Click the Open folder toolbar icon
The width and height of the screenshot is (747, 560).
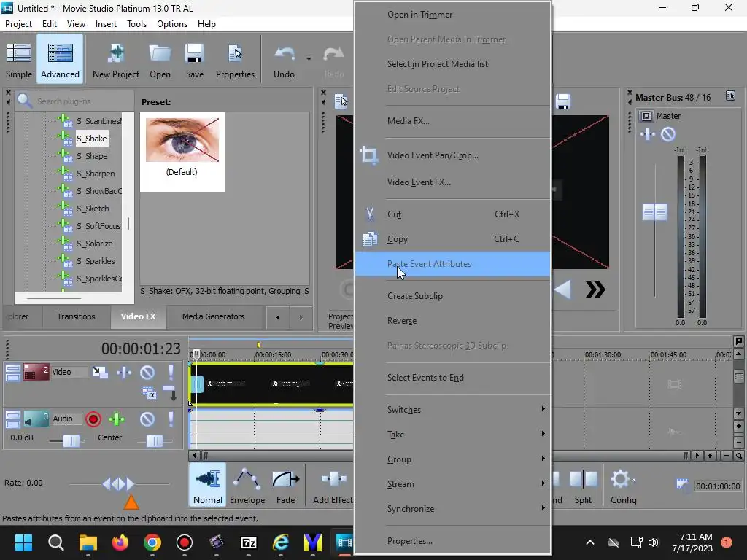click(x=160, y=60)
